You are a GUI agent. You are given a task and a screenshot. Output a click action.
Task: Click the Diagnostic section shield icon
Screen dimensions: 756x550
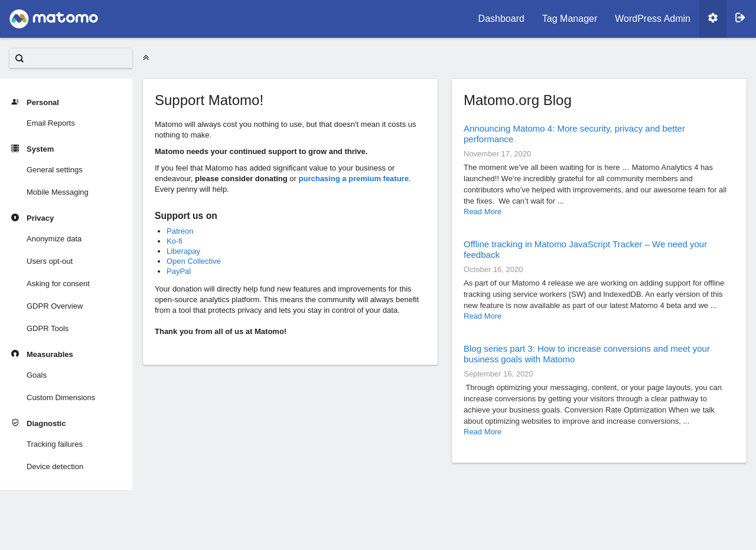coord(15,423)
